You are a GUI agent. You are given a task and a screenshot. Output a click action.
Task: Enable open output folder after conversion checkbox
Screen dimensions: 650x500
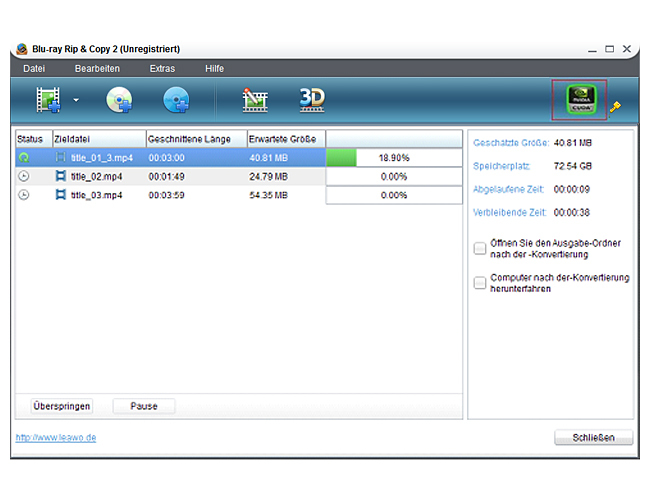(x=480, y=248)
